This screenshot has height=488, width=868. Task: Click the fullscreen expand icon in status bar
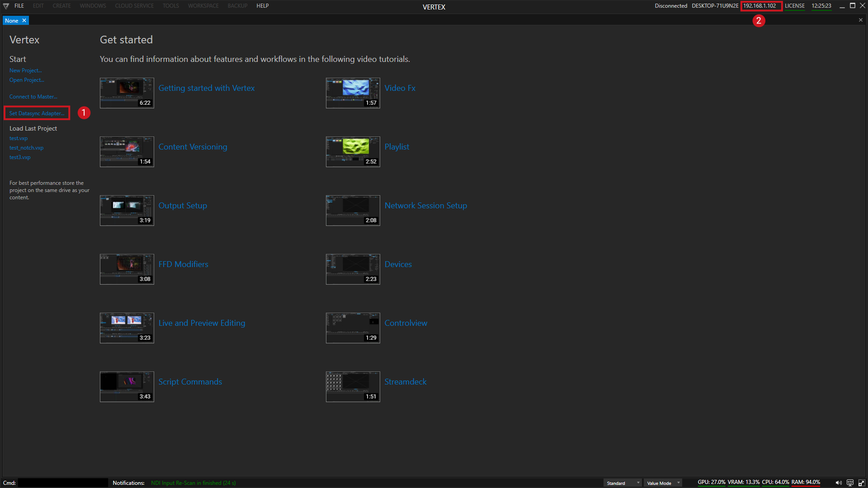(x=861, y=483)
